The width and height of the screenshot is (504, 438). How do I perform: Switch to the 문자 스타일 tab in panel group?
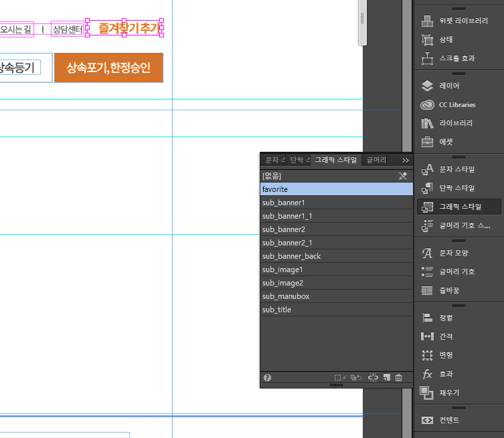(x=274, y=160)
